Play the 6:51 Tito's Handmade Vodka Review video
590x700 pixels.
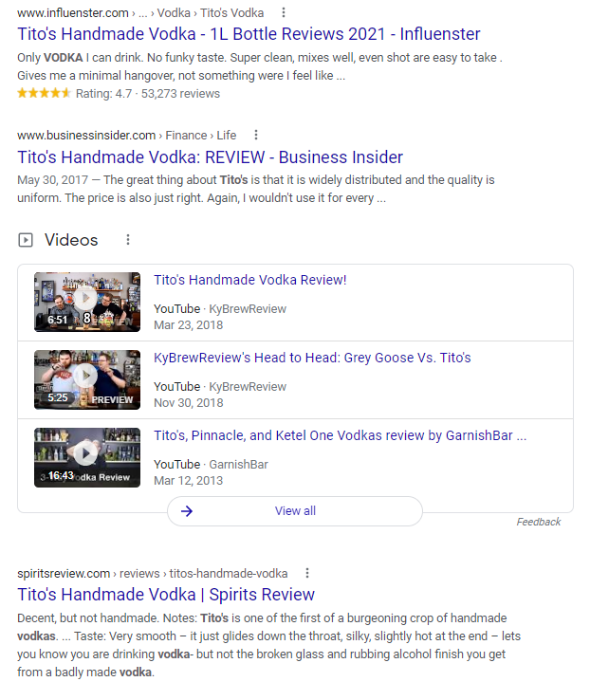pos(87,302)
